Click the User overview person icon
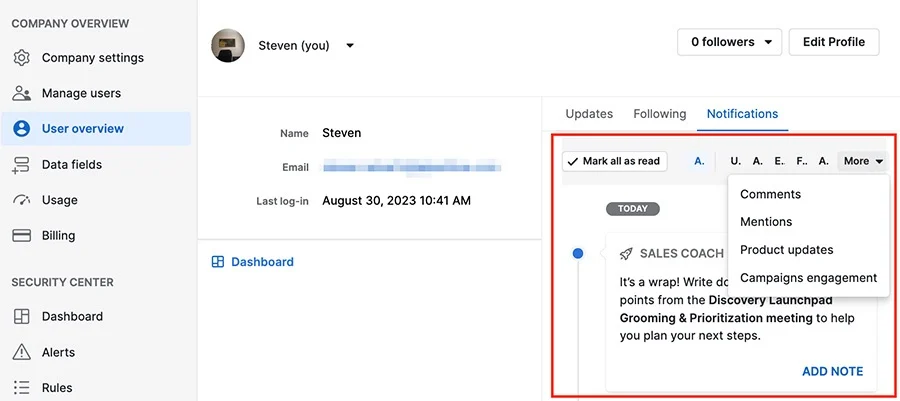Screen dimensions: 900x401 21,129
